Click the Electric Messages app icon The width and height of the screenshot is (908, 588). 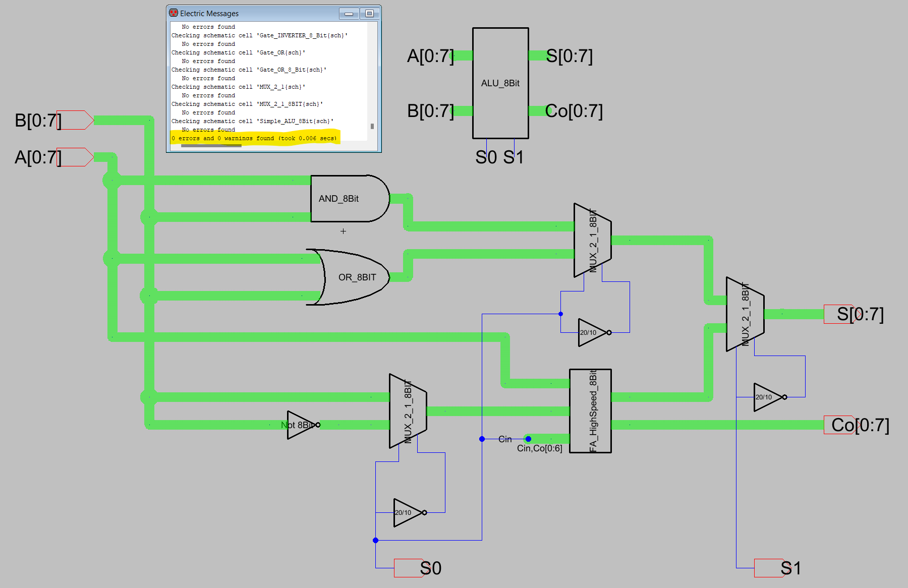click(x=174, y=13)
